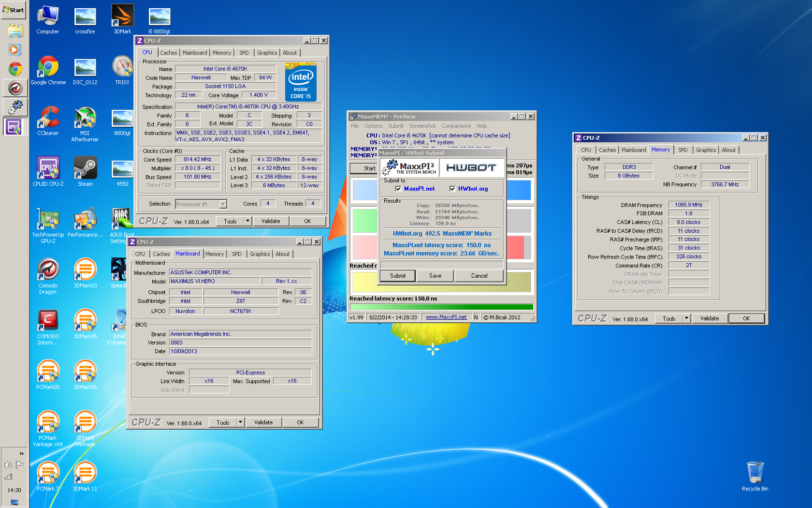Viewport: 812px width, 508px height.
Task: Open the i5 8800gt desktop file
Action: (159, 19)
